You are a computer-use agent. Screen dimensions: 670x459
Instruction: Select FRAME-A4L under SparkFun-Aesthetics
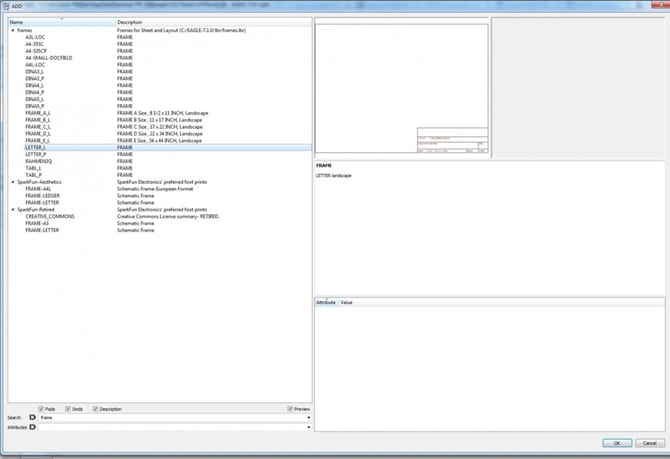click(x=38, y=189)
